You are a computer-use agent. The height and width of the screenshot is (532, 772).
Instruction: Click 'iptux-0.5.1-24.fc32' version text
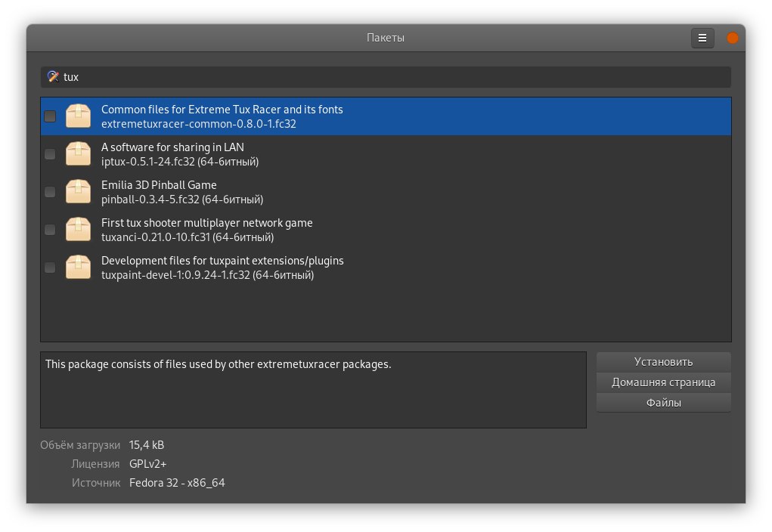[x=147, y=162]
